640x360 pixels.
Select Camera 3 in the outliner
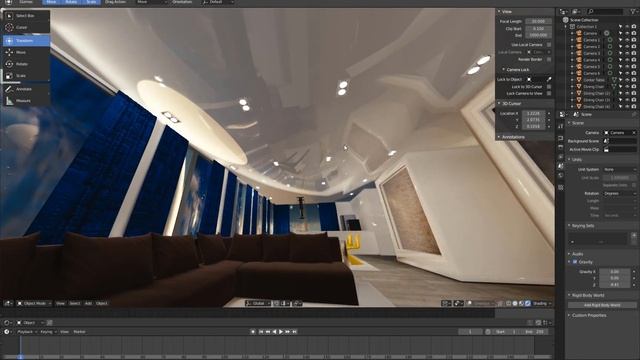(591, 53)
